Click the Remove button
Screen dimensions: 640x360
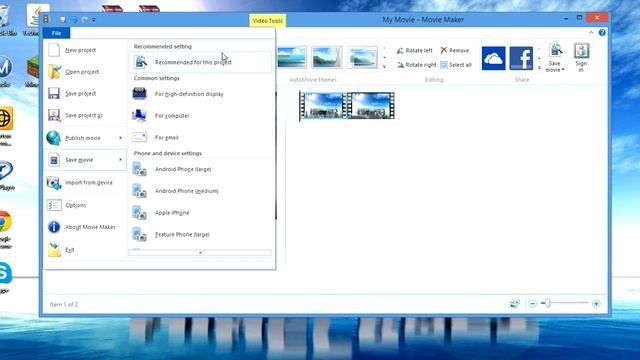click(454, 50)
